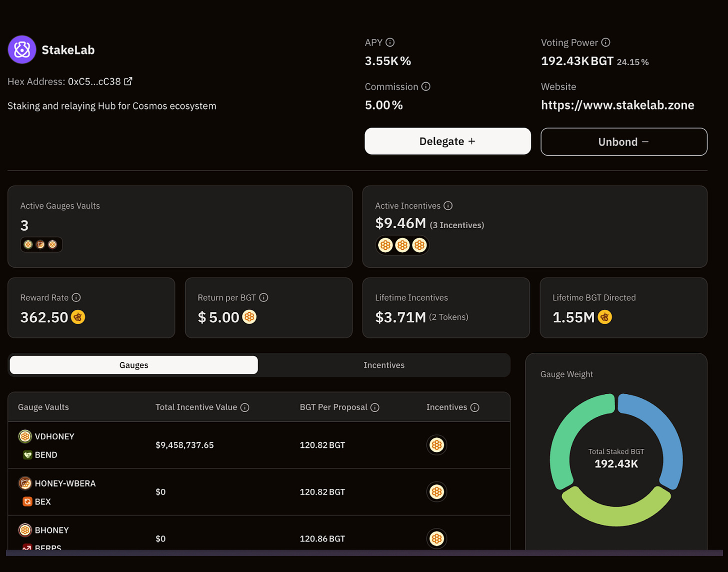Click the VDHONEY vault name
This screenshot has width=728, height=572.
pyautogui.click(x=54, y=436)
